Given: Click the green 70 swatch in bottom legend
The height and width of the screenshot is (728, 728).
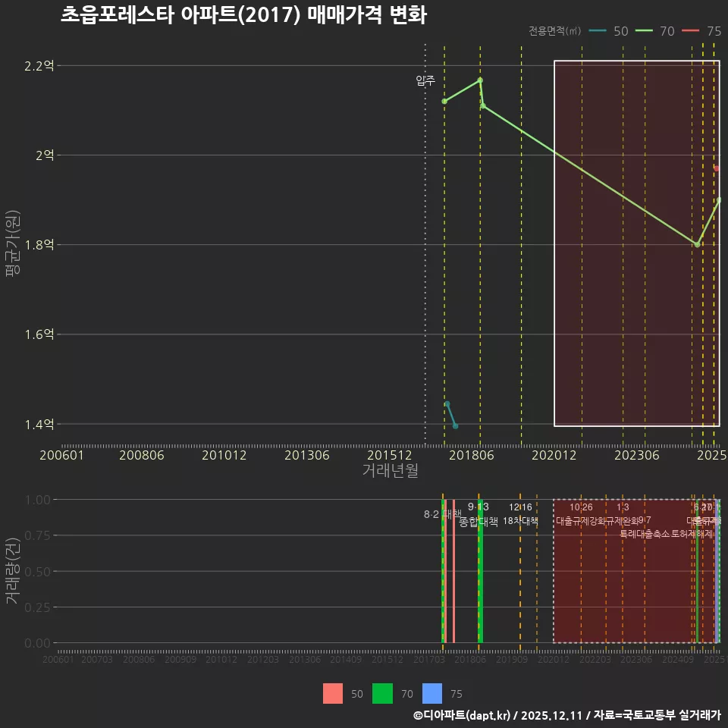Looking at the screenshot, I should 382,692.
